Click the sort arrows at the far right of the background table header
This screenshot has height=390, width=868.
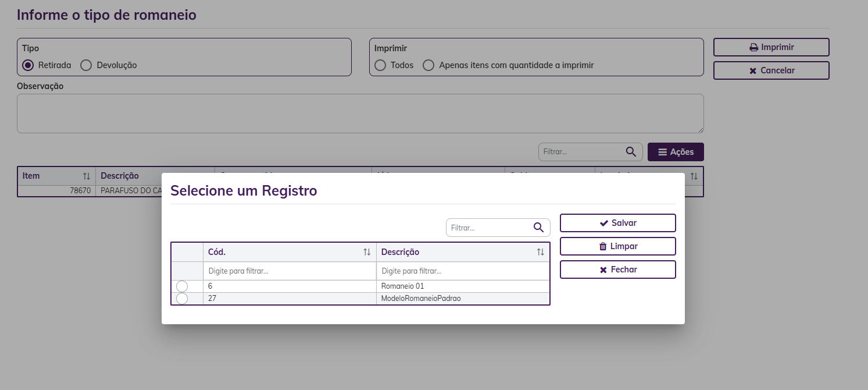tap(694, 176)
